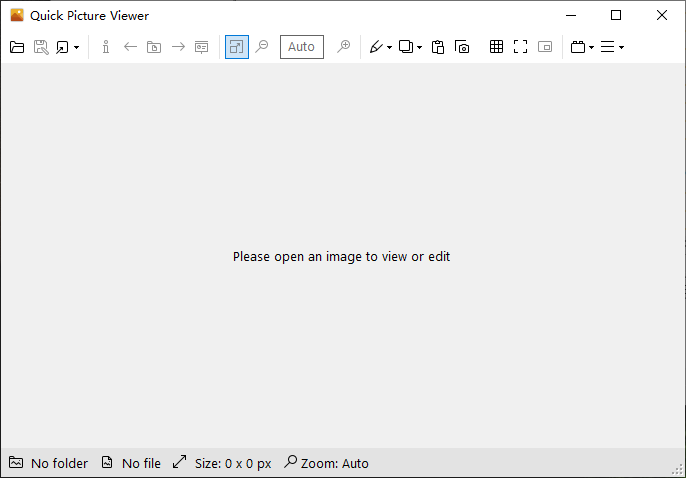Image resolution: width=686 pixels, height=478 pixels.
Task: Click the Save As floppy disk icon
Action: tap(41, 47)
